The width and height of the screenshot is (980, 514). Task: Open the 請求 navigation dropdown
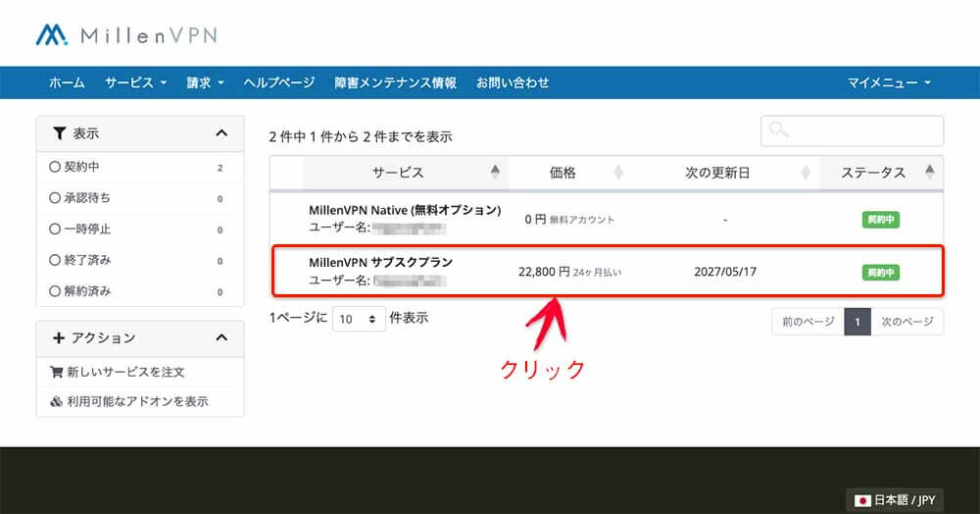tap(205, 82)
